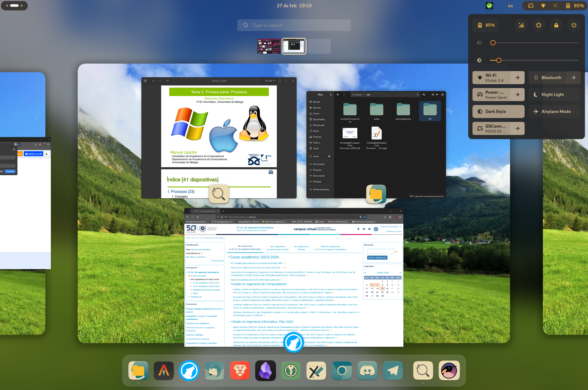The height and width of the screenshot is (390, 588).
Task: Click the lock screen icon
Action: tap(556, 25)
